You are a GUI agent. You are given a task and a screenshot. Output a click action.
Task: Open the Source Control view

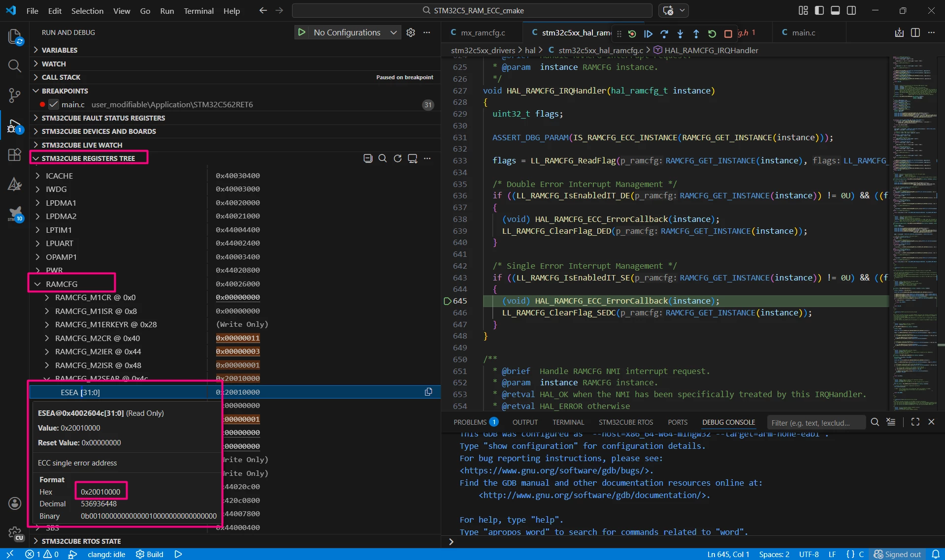[x=15, y=95]
